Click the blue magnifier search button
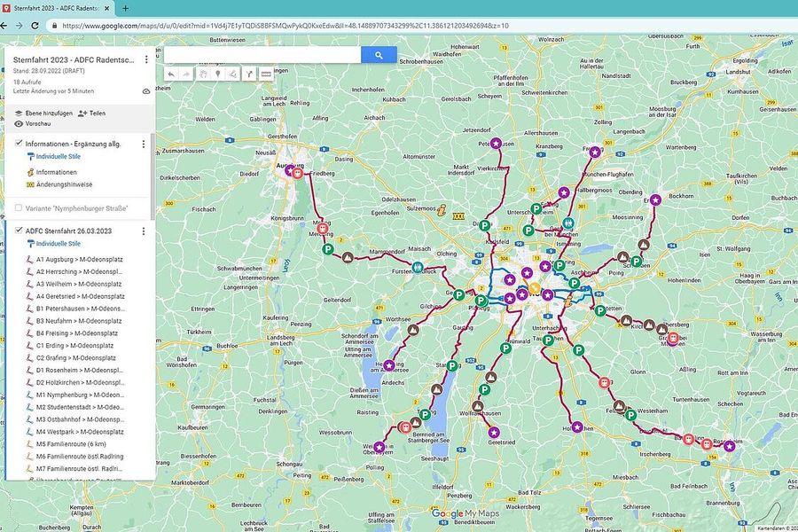The width and height of the screenshot is (798, 532). point(379,55)
